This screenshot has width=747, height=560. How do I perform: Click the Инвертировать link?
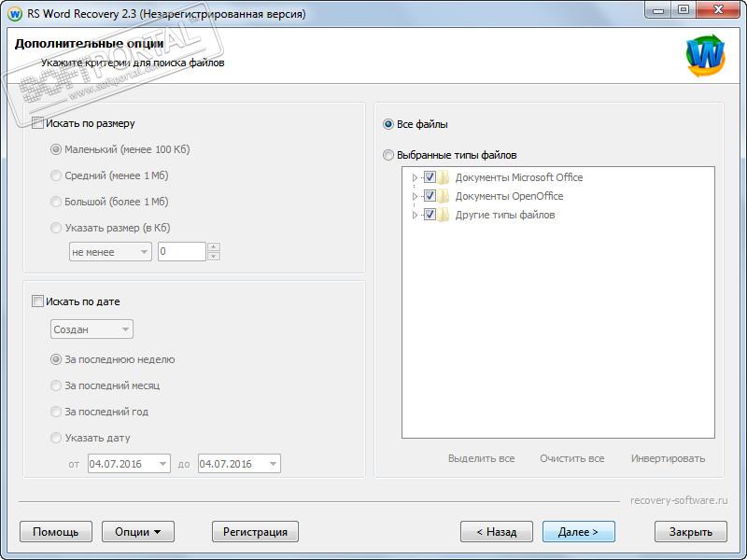point(668,458)
